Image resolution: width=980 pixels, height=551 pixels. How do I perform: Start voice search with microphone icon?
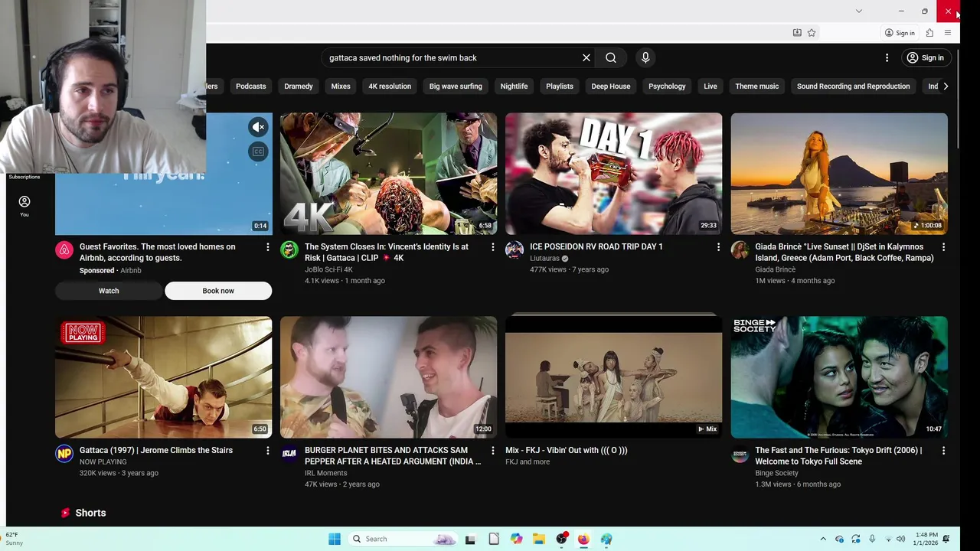645,57
